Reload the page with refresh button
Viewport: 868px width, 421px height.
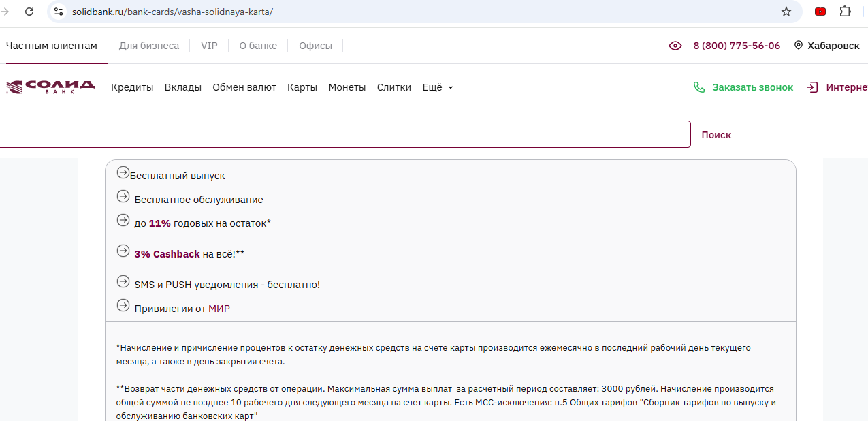(x=29, y=12)
